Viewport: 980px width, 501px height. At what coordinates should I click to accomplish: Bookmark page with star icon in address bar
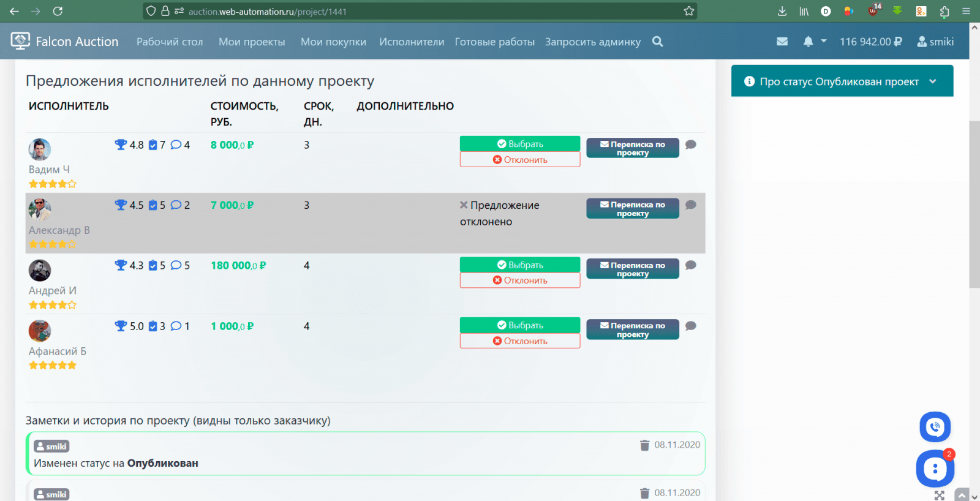689,11
